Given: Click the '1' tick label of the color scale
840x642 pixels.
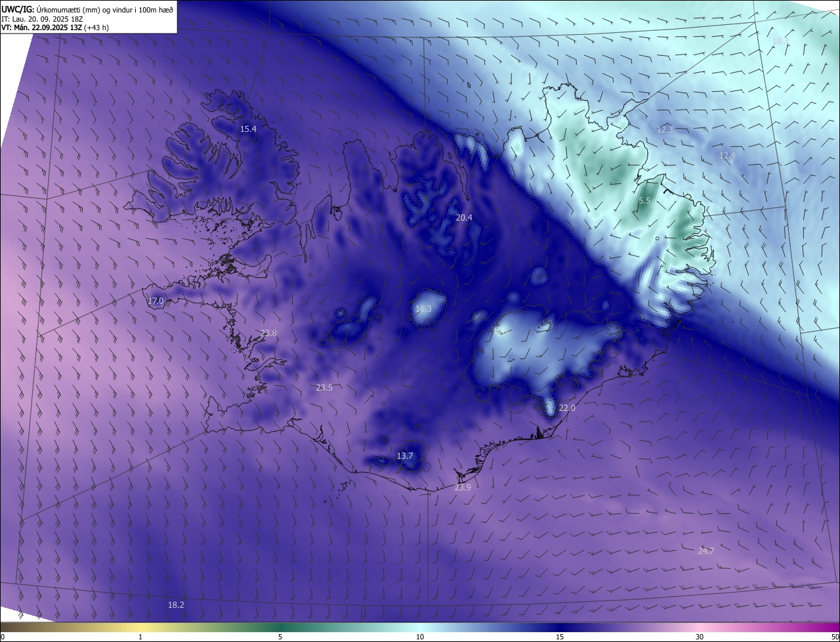Looking at the screenshot, I should click(140, 637).
